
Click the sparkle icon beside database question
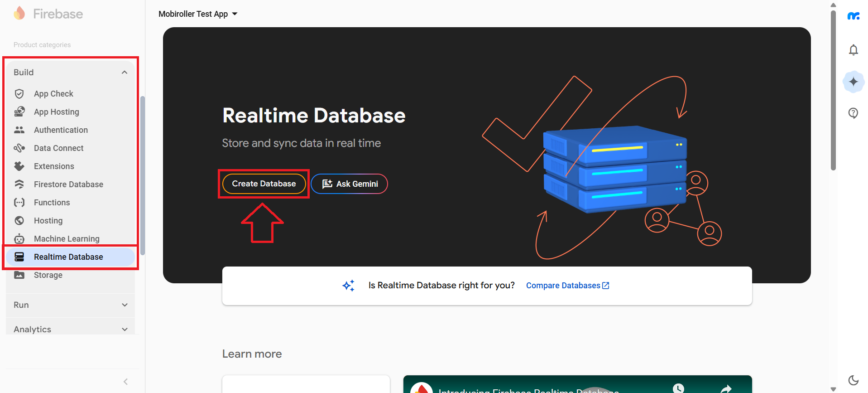[x=348, y=286]
